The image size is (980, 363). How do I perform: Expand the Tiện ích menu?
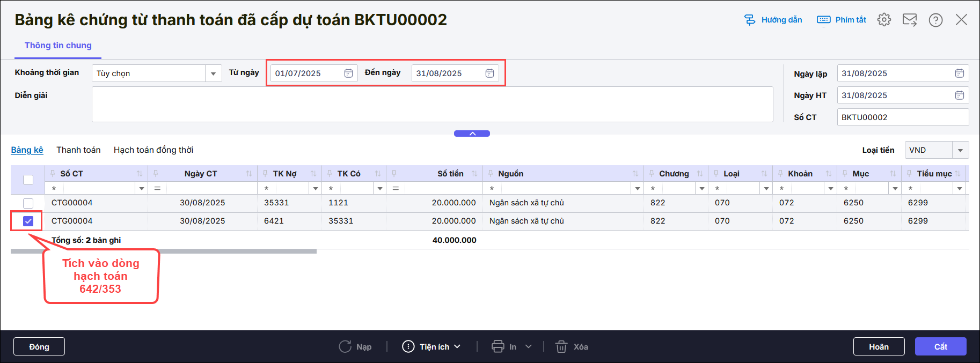pos(432,347)
